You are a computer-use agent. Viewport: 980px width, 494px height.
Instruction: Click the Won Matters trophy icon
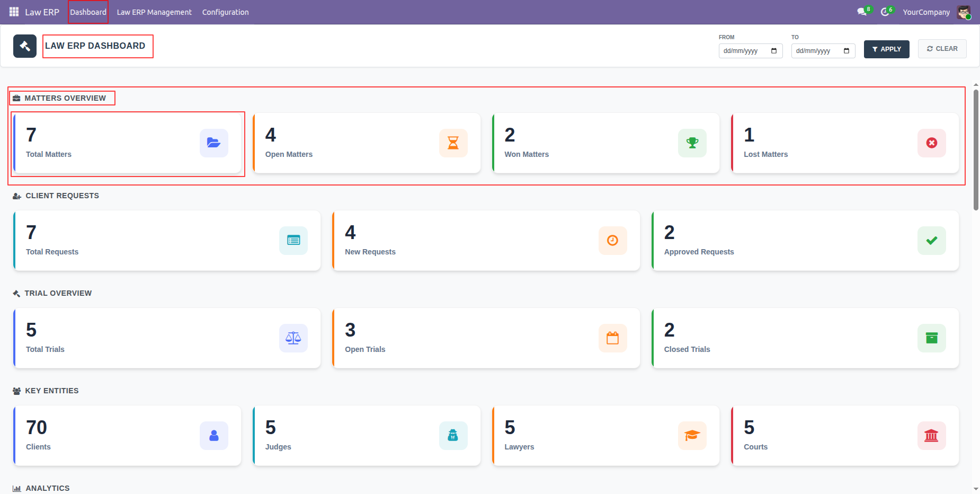[692, 143]
